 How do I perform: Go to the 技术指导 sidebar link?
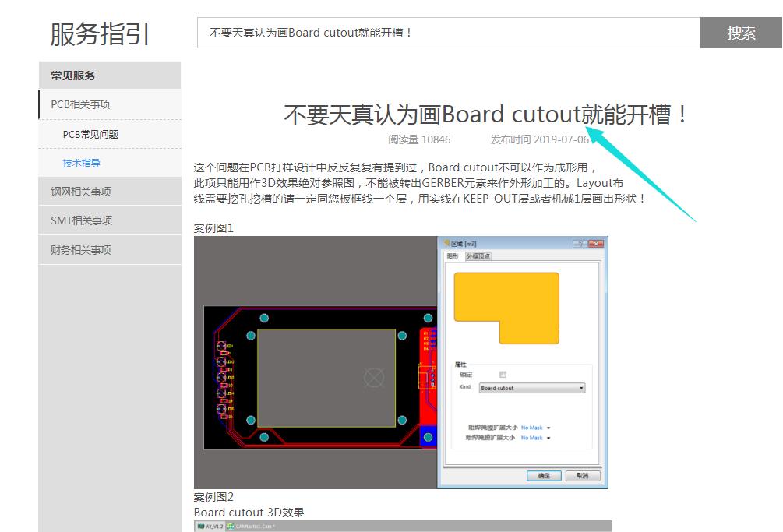click(x=82, y=164)
